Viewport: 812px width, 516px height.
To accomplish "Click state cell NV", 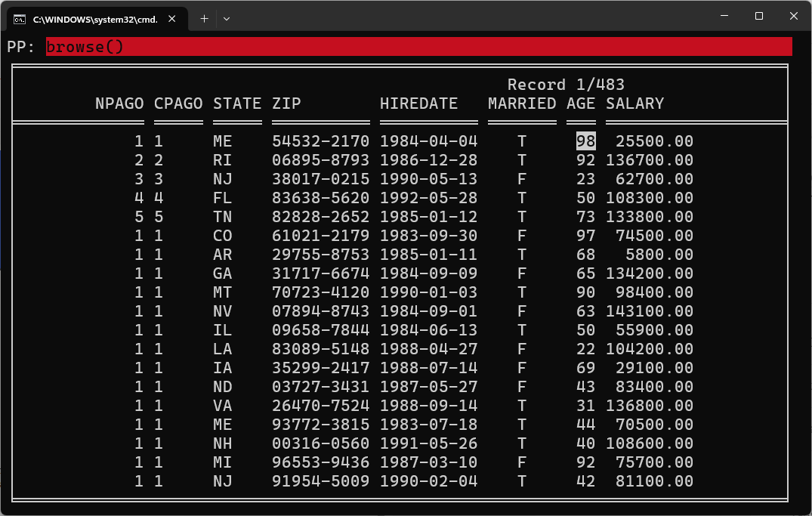I will (x=222, y=311).
